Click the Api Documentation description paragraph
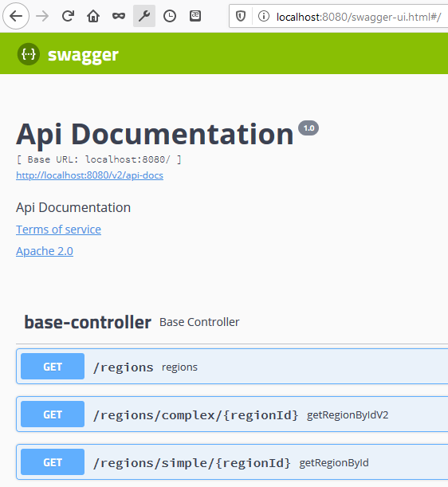448x487 pixels. (73, 207)
